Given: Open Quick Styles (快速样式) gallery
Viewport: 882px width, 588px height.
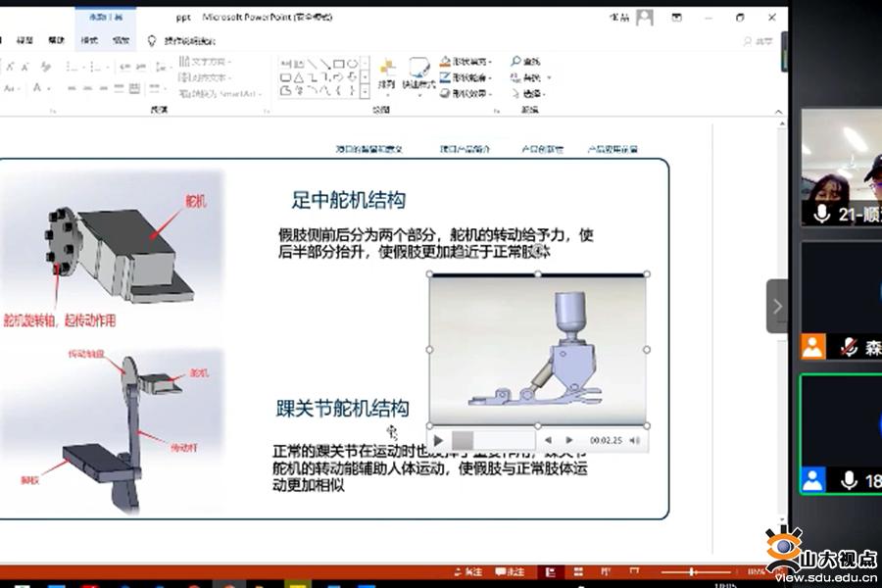Looking at the screenshot, I should [418, 73].
